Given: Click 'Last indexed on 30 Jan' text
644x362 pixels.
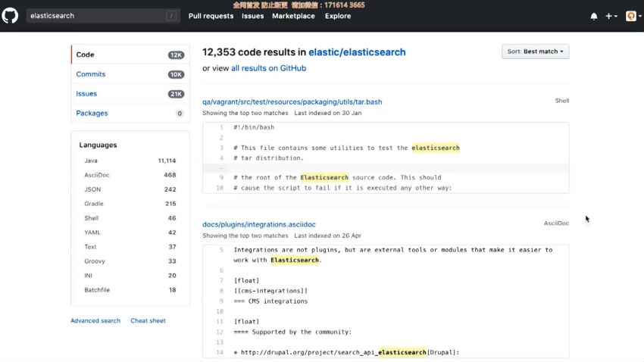Looking at the screenshot, I should click(x=328, y=113).
